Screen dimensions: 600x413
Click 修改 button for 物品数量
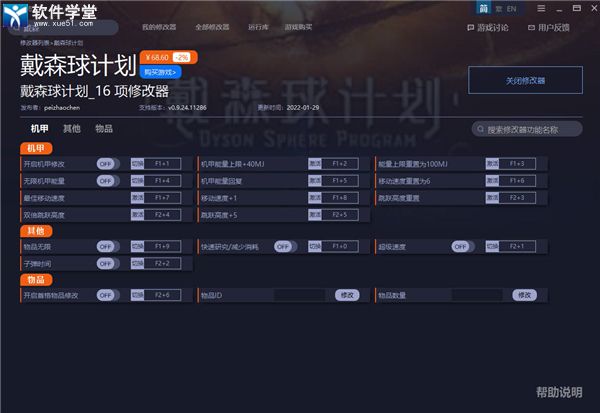525,295
